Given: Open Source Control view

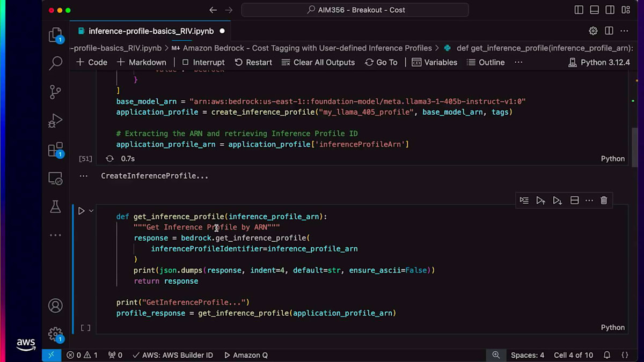Looking at the screenshot, I should coord(55,92).
